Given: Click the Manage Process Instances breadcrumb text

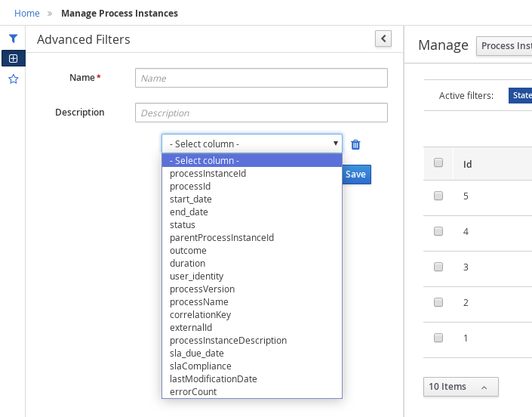Looking at the screenshot, I should (x=119, y=14).
